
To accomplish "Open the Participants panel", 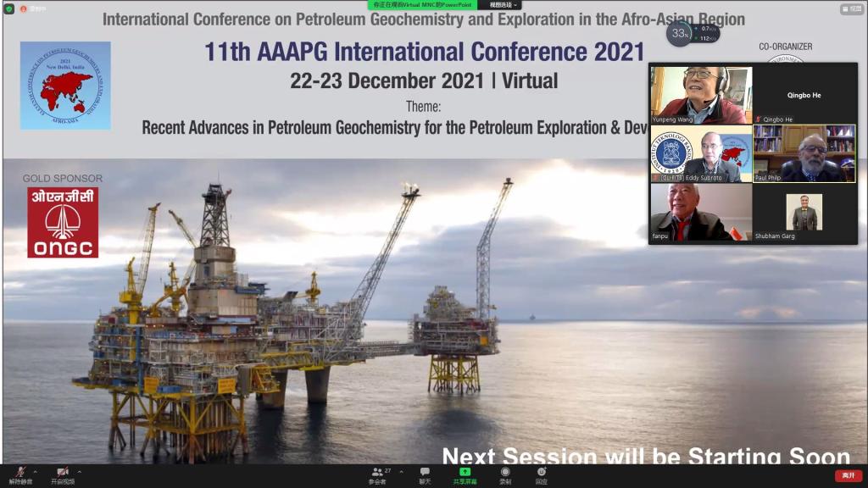I will click(377, 474).
